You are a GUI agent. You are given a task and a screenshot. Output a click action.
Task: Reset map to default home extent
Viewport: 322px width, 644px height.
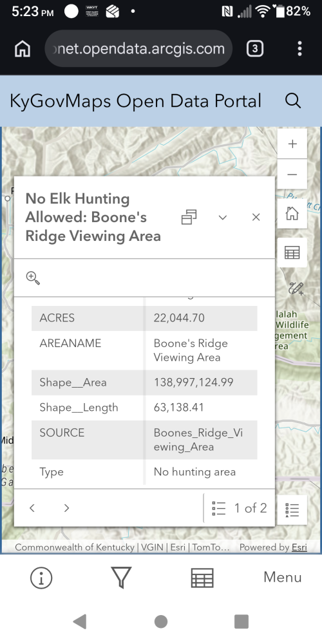pos(292,214)
